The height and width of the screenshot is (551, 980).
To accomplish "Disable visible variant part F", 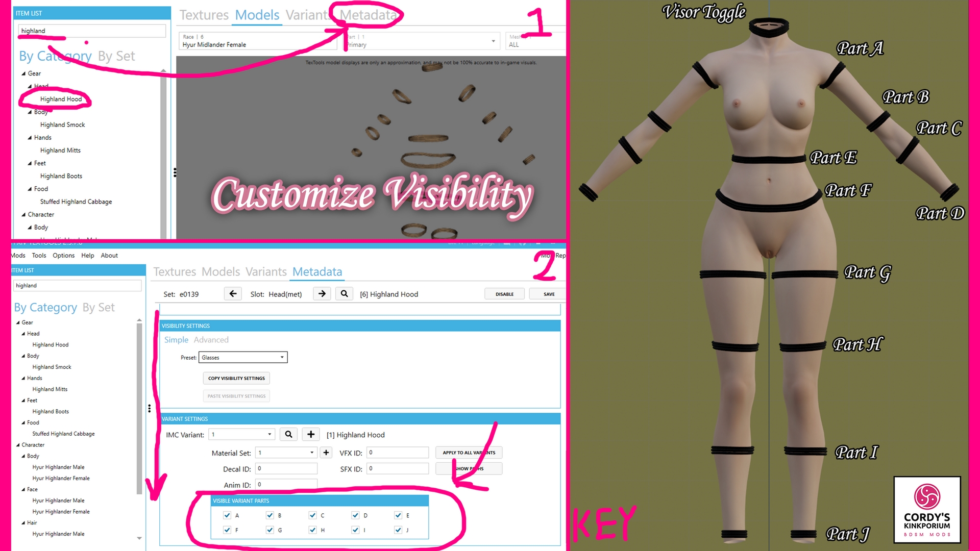I will pos(227,530).
